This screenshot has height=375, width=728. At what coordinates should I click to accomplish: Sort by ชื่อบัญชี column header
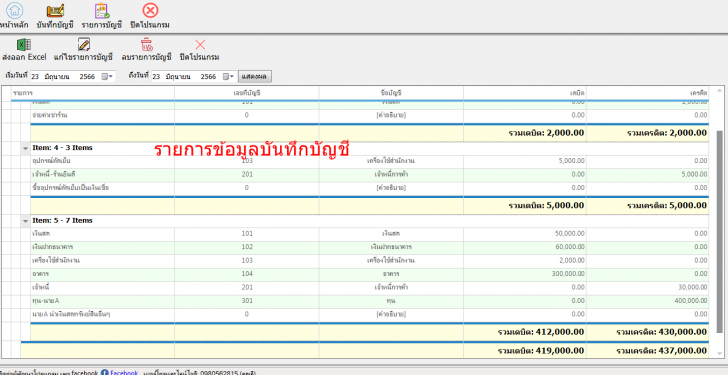391,93
